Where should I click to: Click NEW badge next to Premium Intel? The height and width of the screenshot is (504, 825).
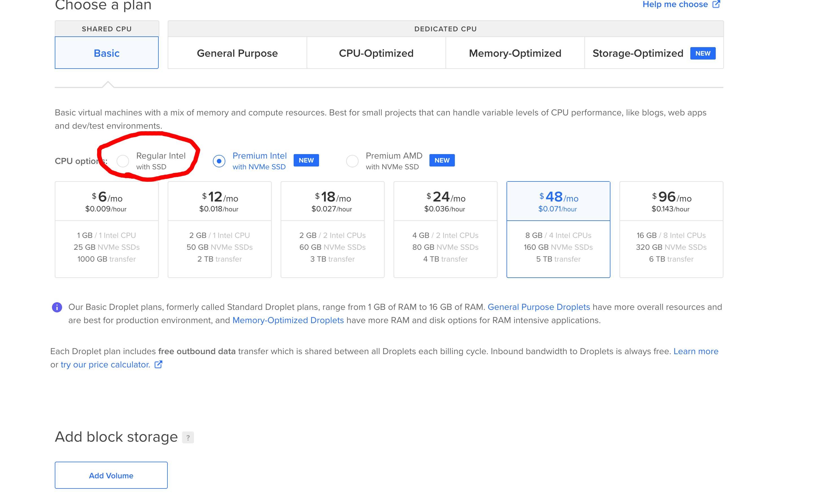tap(306, 160)
